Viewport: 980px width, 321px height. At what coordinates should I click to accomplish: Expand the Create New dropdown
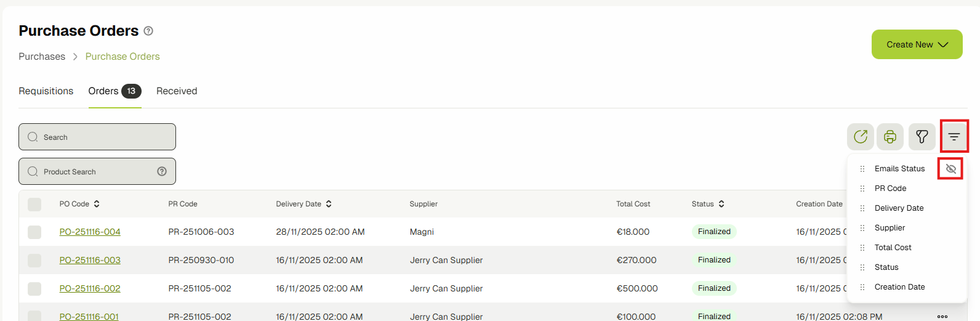point(917,44)
